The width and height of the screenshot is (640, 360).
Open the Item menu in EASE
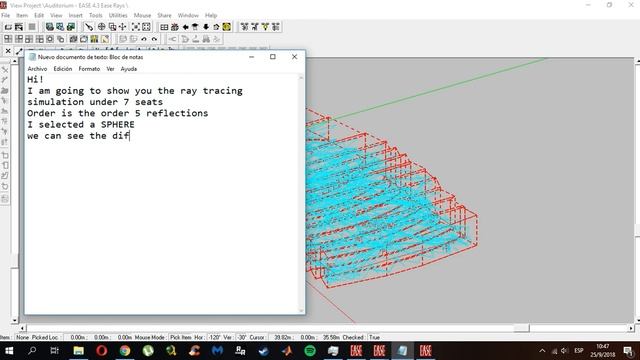pyautogui.click(x=22, y=15)
